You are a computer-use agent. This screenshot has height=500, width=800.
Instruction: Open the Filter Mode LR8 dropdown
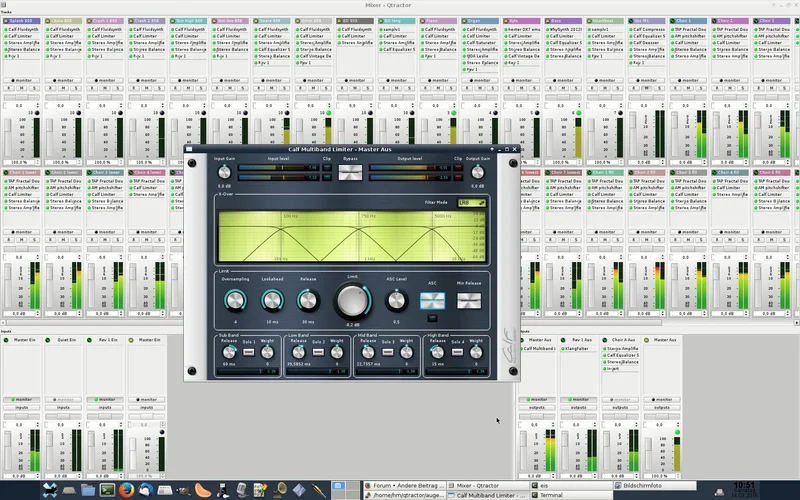point(471,203)
